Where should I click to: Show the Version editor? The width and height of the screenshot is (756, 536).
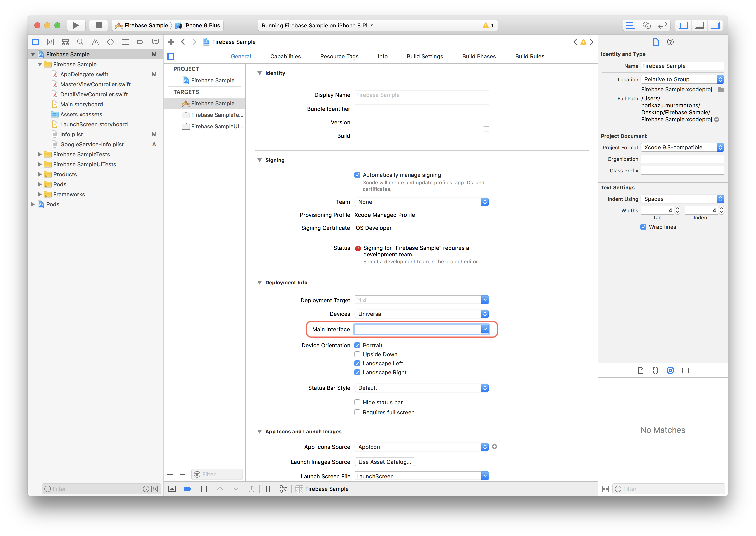[662, 25]
